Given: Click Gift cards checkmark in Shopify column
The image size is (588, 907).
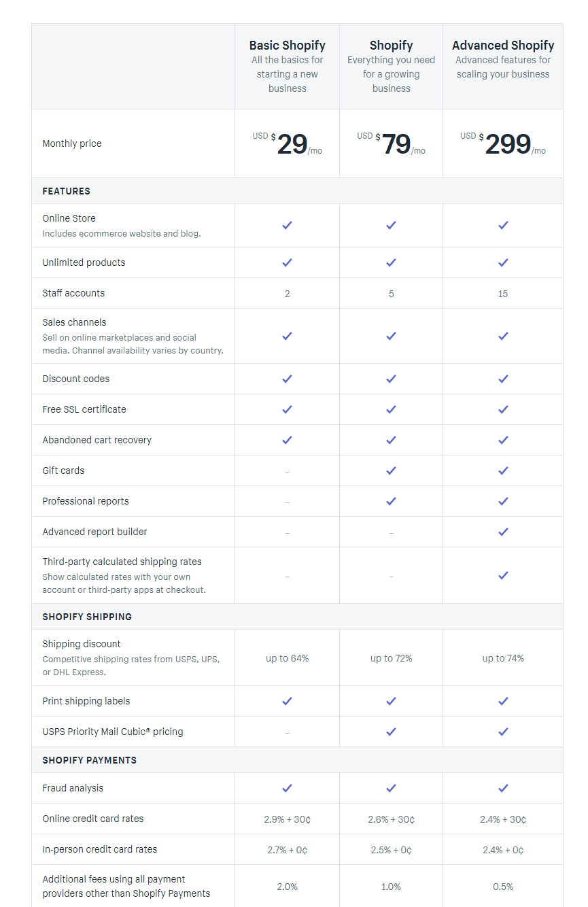Looking at the screenshot, I should point(391,470).
